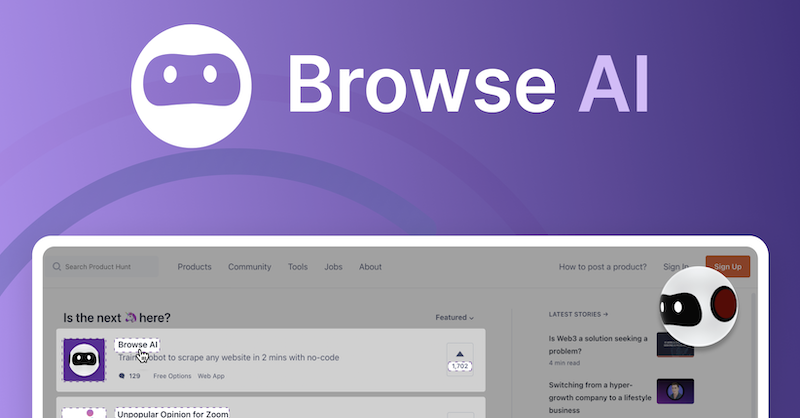Image resolution: width=800 pixels, height=418 pixels.
Task: Click the Browse AI tagline text
Action: [229, 357]
